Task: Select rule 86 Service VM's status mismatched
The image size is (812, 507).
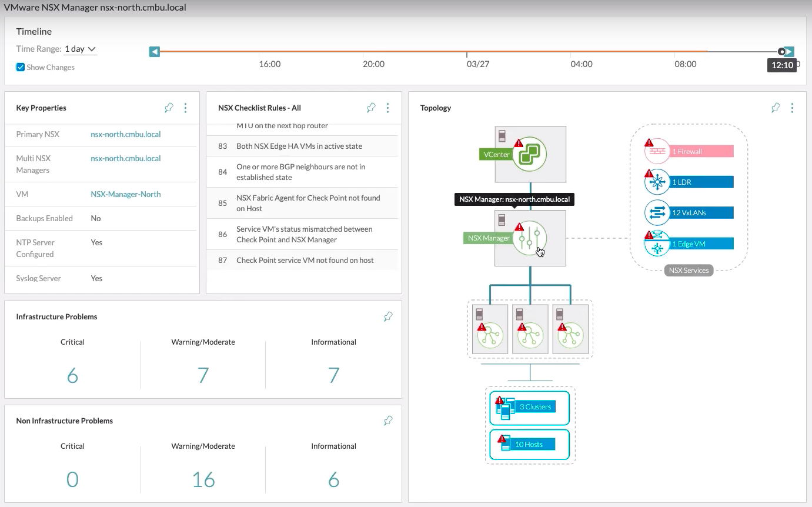Action: [302, 234]
